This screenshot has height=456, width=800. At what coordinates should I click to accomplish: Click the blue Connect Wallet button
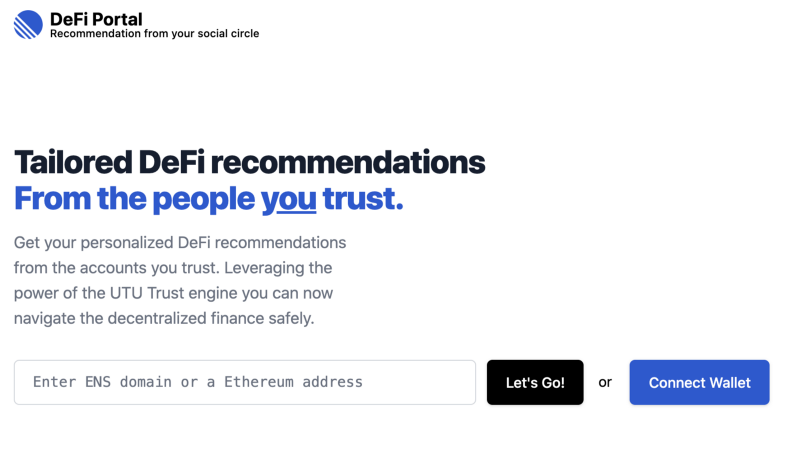click(699, 382)
